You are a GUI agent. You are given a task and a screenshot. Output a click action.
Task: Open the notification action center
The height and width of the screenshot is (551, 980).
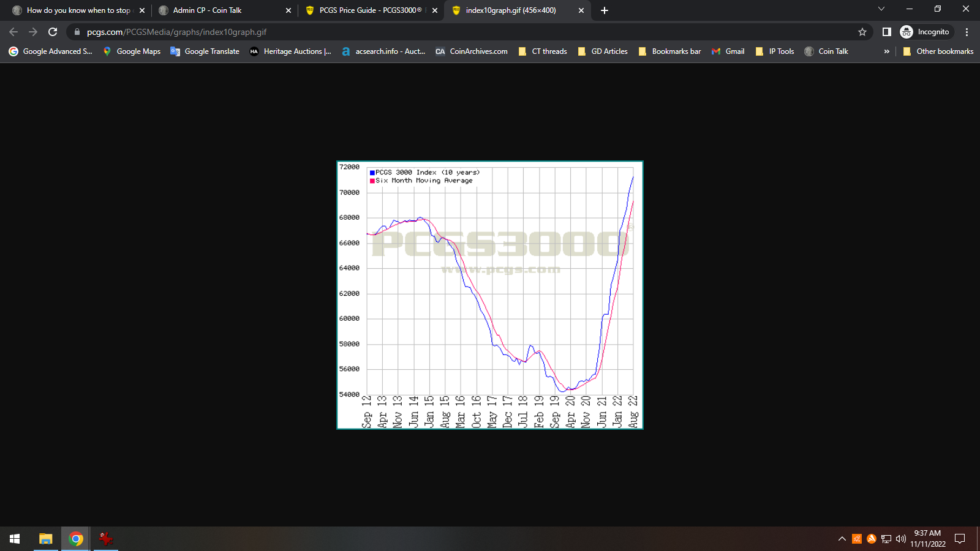point(960,539)
